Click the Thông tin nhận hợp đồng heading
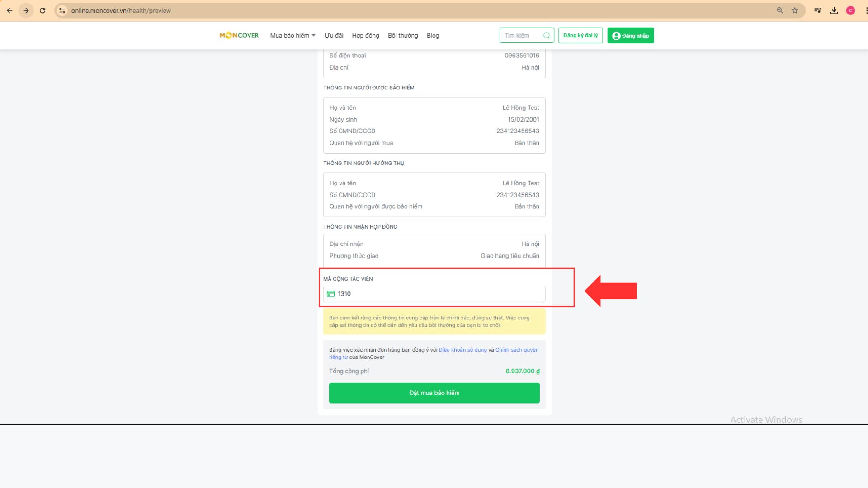868x488 pixels. [x=360, y=227]
